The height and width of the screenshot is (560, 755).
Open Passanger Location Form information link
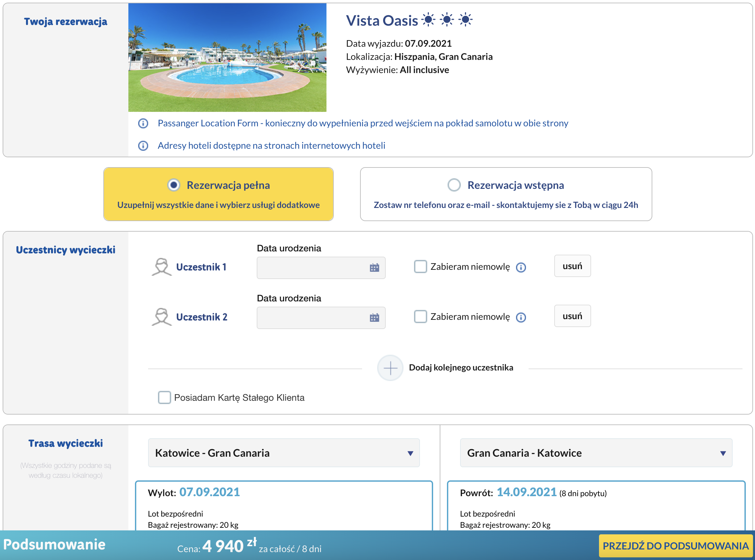pyautogui.click(x=362, y=123)
